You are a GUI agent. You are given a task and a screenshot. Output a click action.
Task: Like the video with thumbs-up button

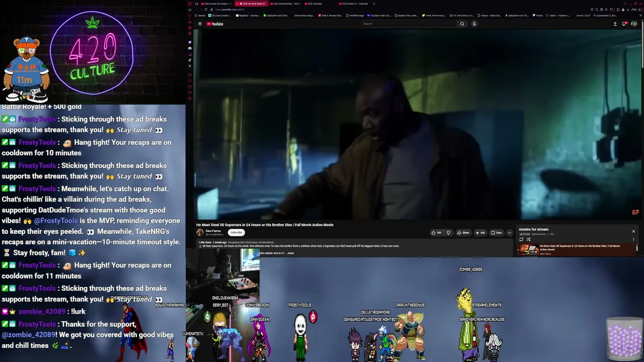pyautogui.click(x=436, y=233)
